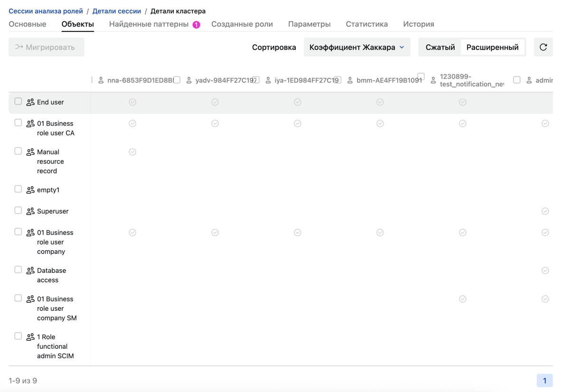The image size is (562, 392).
Task: Click the refresh icon button
Action: (x=543, y=47)
